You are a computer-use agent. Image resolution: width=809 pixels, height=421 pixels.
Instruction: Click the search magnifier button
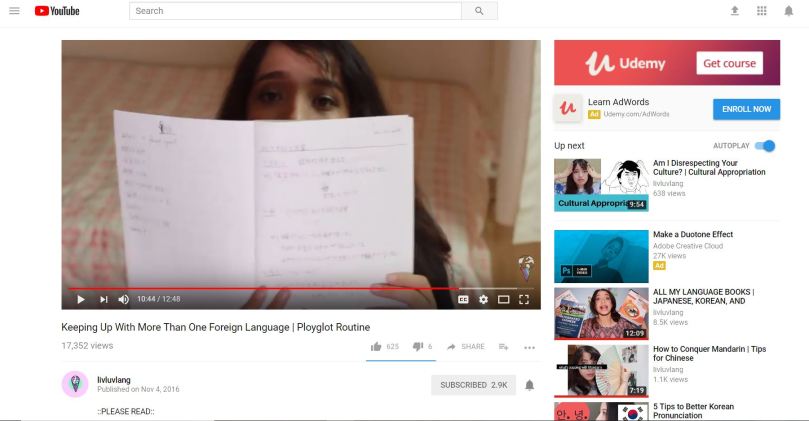click(x=479, y=11)
